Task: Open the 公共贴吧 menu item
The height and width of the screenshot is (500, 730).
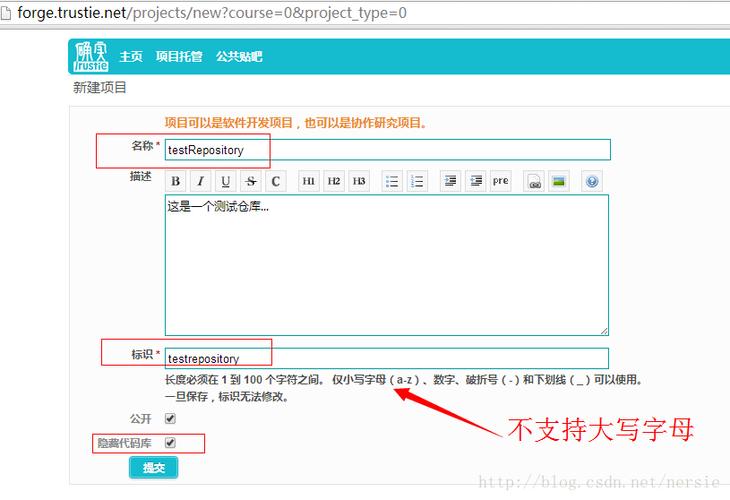Action: [x=239, y=56]
